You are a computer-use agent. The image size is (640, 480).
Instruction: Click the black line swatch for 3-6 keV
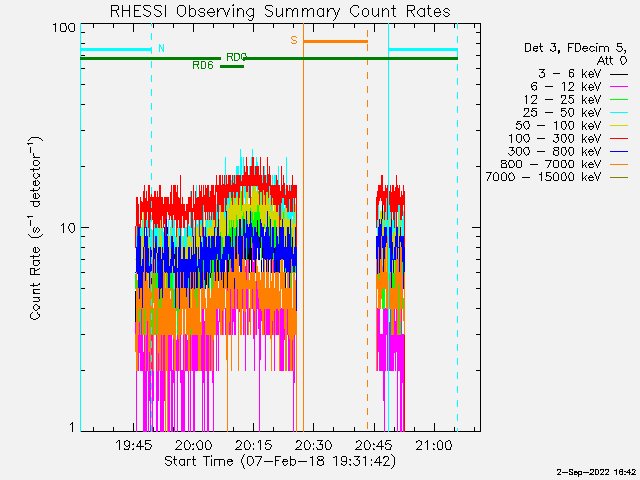[619, 74]
